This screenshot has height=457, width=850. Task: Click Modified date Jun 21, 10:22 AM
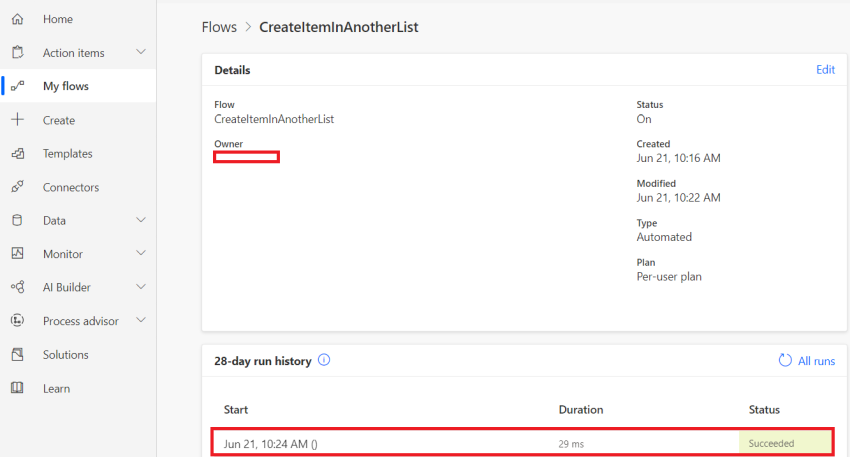coord(678,198)
